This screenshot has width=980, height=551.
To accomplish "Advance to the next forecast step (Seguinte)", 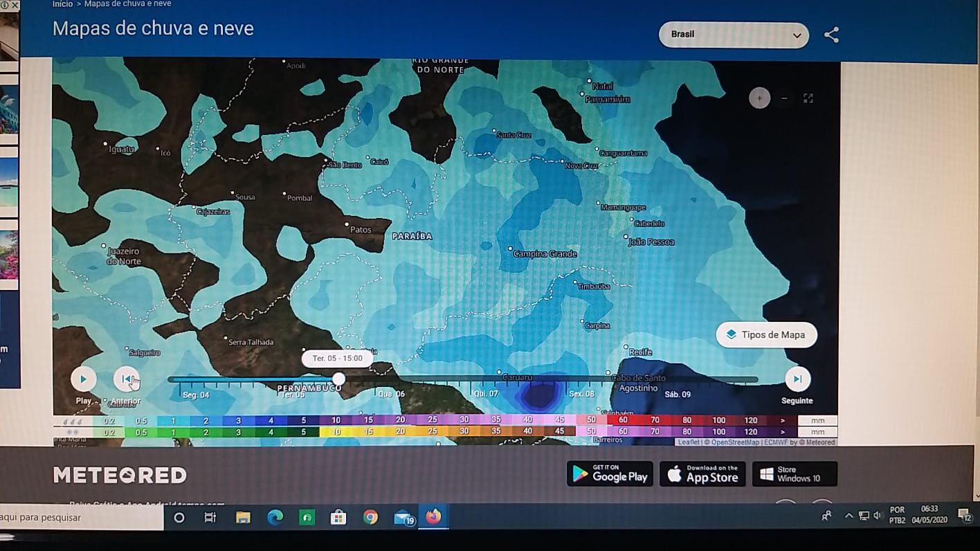I will tap(797, 379).
